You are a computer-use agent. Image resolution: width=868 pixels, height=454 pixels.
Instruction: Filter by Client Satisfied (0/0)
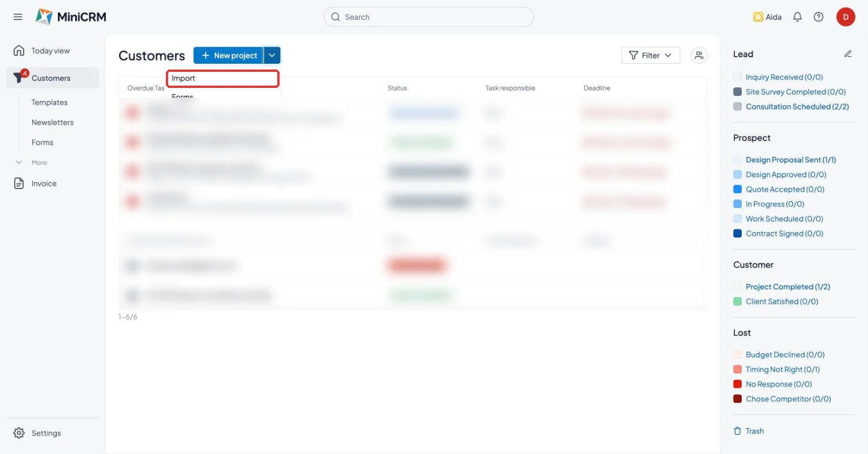click(x=782, y=301)
